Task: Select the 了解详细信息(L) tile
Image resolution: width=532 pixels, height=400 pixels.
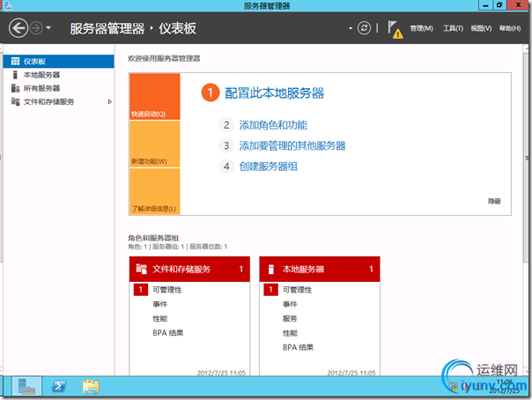Action: coord(155,191)
